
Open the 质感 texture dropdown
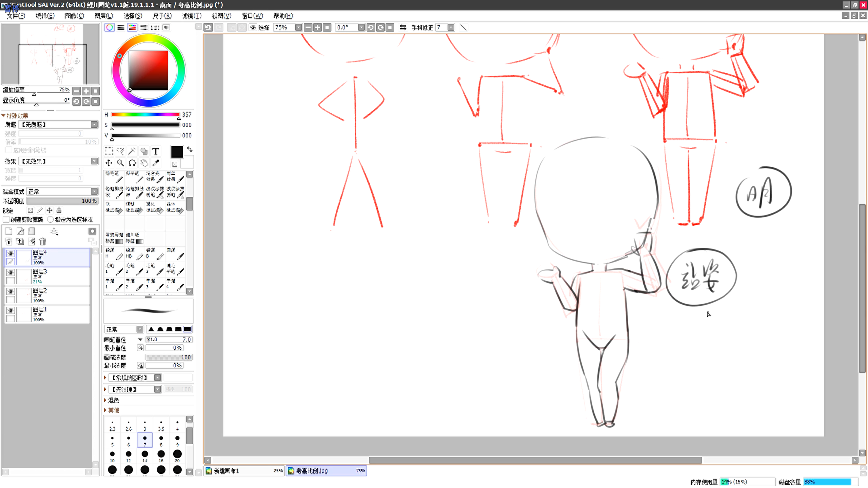click(94, 125)
